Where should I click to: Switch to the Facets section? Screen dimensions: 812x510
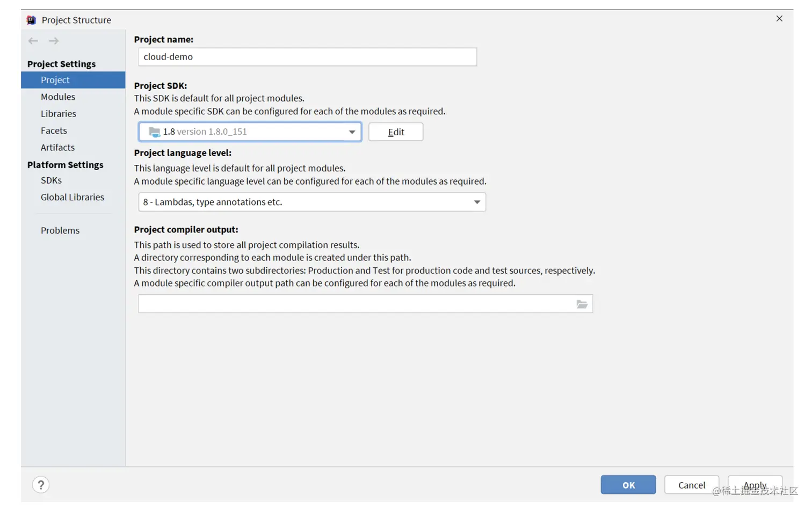pyautogui.click(x=54, y=130)
